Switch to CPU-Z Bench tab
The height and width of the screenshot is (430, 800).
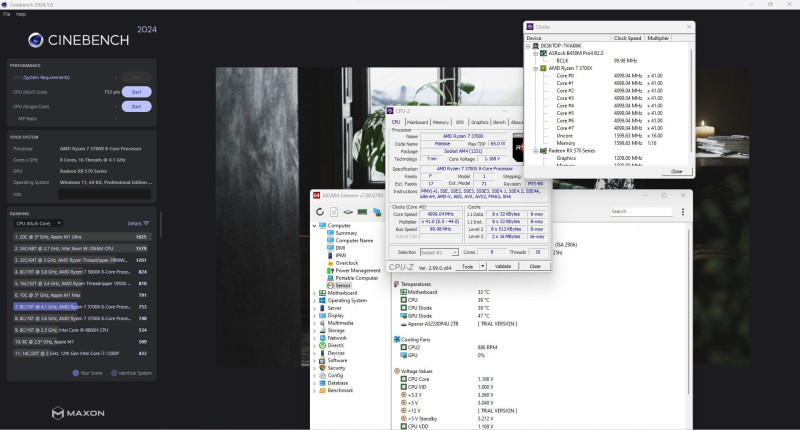click(x=499, y=122)
